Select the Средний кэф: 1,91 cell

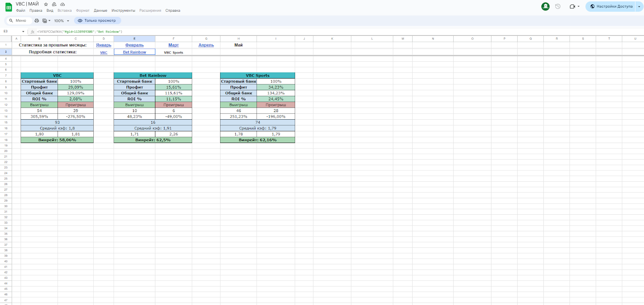click(153, 128)
